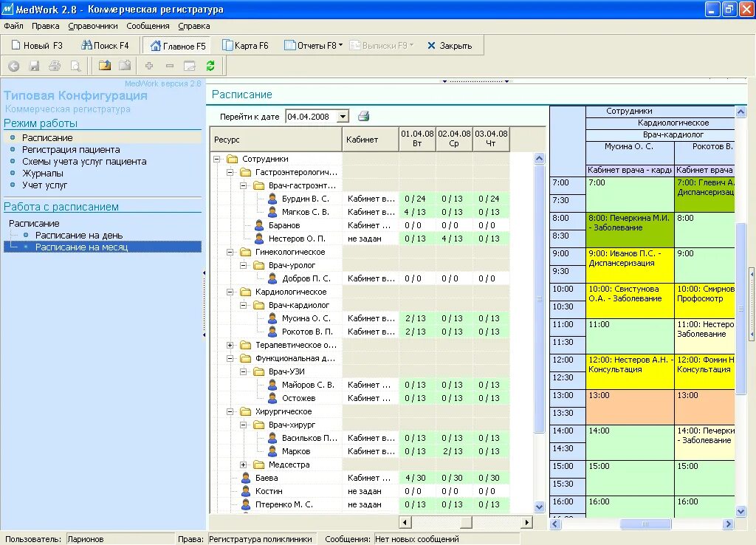Click the open folder toolbar icon

coord(105,66)
